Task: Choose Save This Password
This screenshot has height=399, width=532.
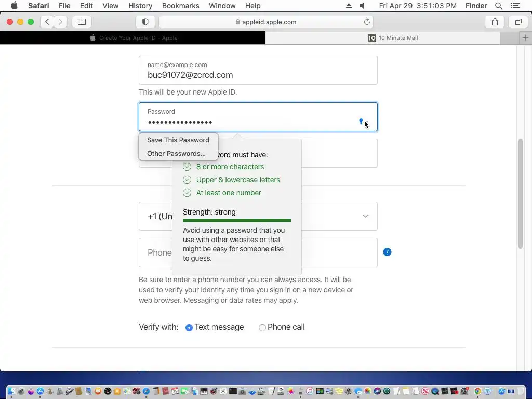Action: (178, 140)
